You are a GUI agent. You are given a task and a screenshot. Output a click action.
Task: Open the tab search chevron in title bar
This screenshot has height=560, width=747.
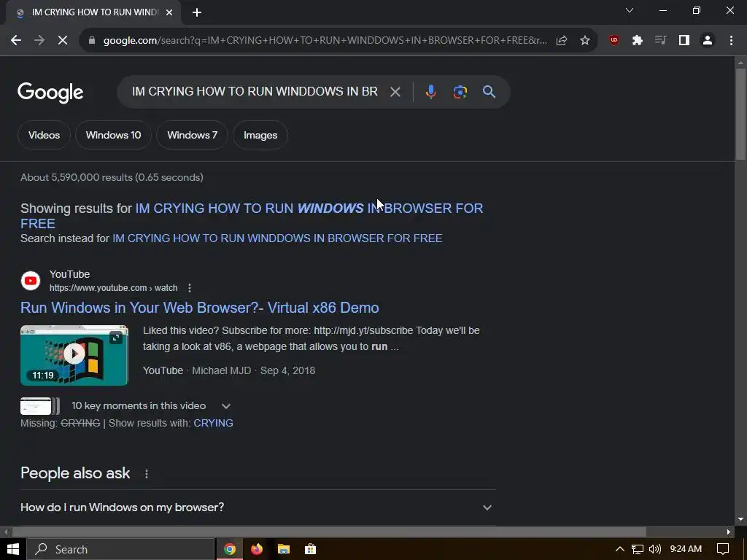tap(630, 10)
